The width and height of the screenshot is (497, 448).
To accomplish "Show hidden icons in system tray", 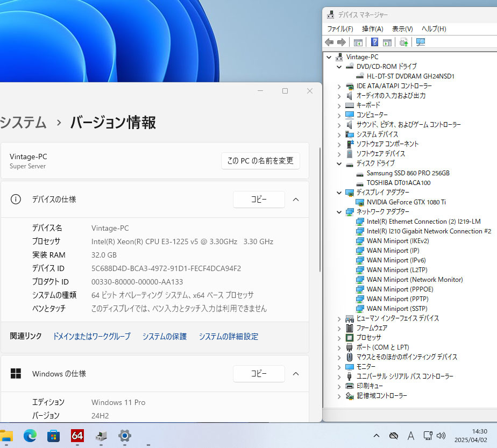I will 376,436.
